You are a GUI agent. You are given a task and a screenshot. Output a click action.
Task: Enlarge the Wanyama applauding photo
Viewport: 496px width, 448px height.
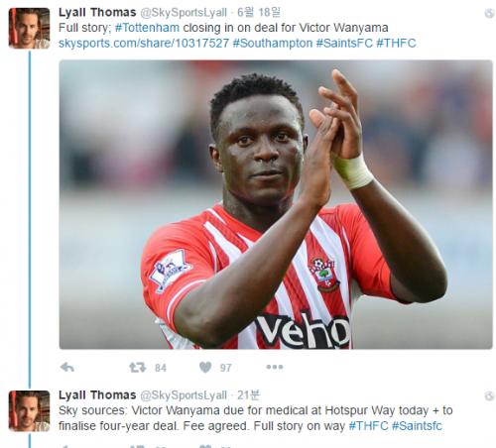[x=276, y=204]
